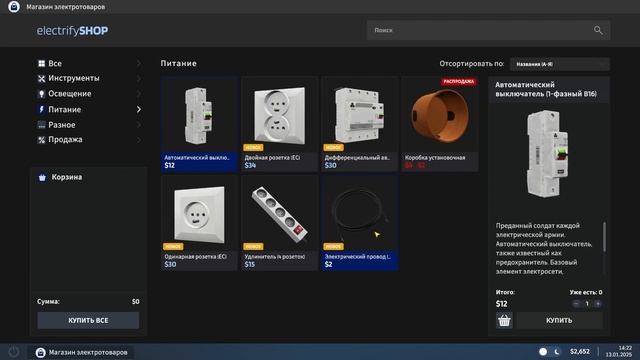The height and width of the screenshot is (360, 640).
Task: Click the clock and date in taskbar
Action: (x=619, y=351)
